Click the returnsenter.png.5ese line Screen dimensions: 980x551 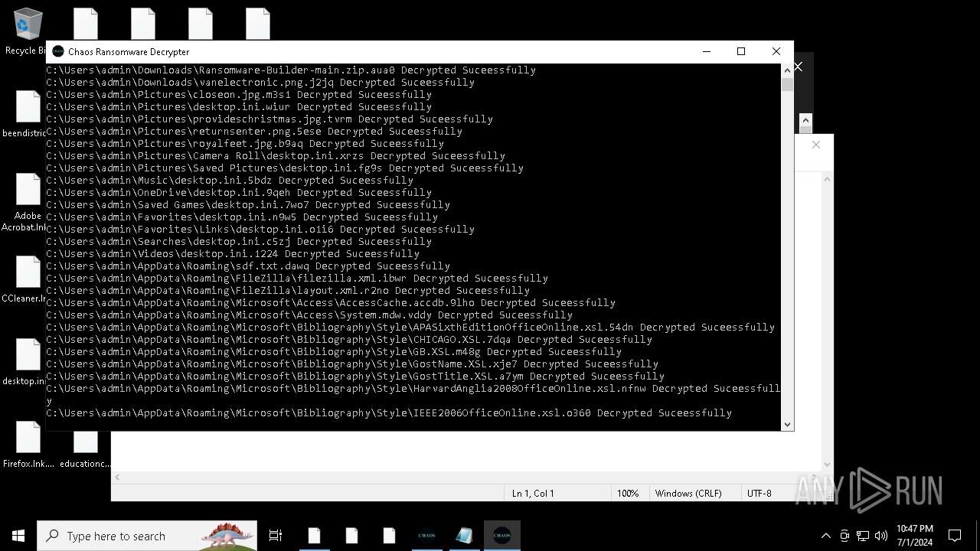tap(254, 131)
